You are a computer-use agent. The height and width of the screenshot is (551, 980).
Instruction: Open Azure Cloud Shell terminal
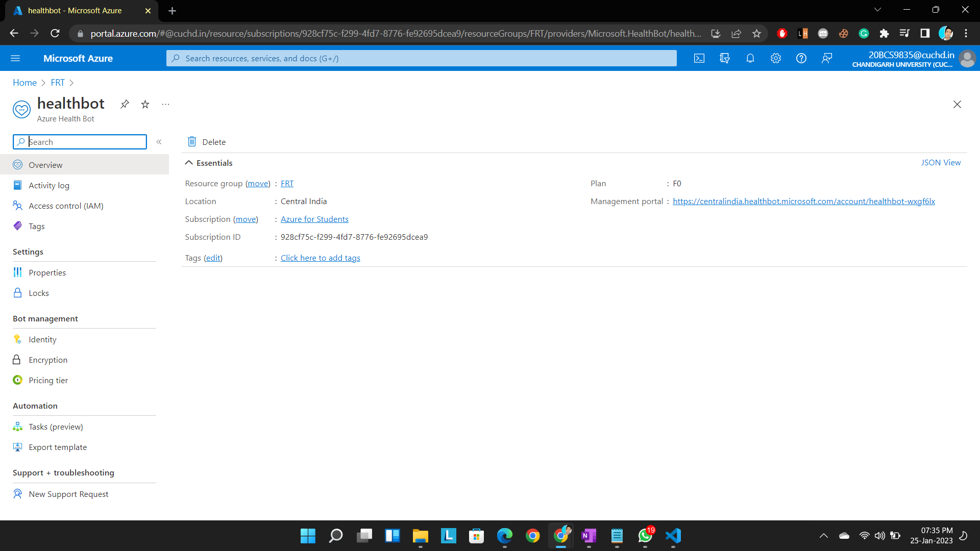click(x=699, y=58)
